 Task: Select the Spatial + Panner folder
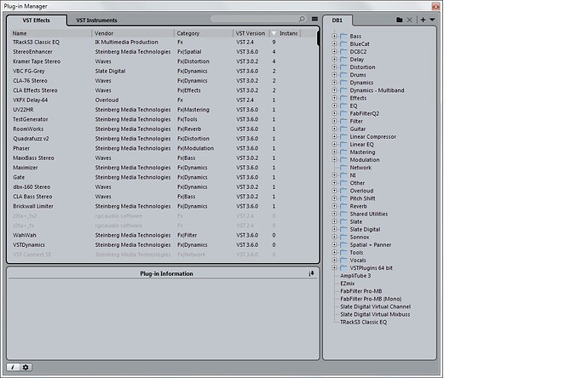[366, 245]
